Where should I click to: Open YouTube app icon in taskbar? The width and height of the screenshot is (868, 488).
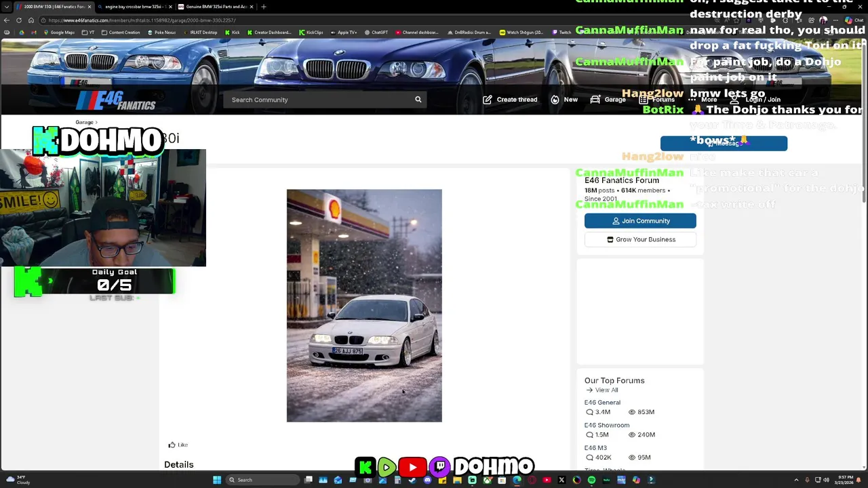click(547, 480)
